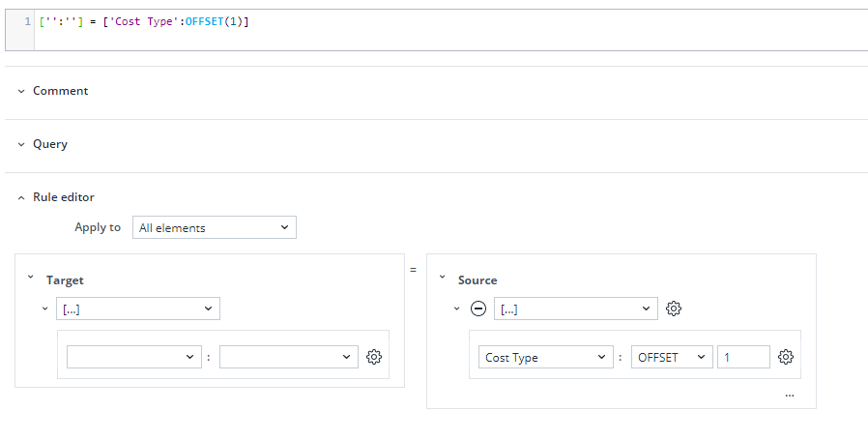Screen dimensions: 868x441
Task: Open the OFFSET function dropdown
Action: (x=672, y=357)
